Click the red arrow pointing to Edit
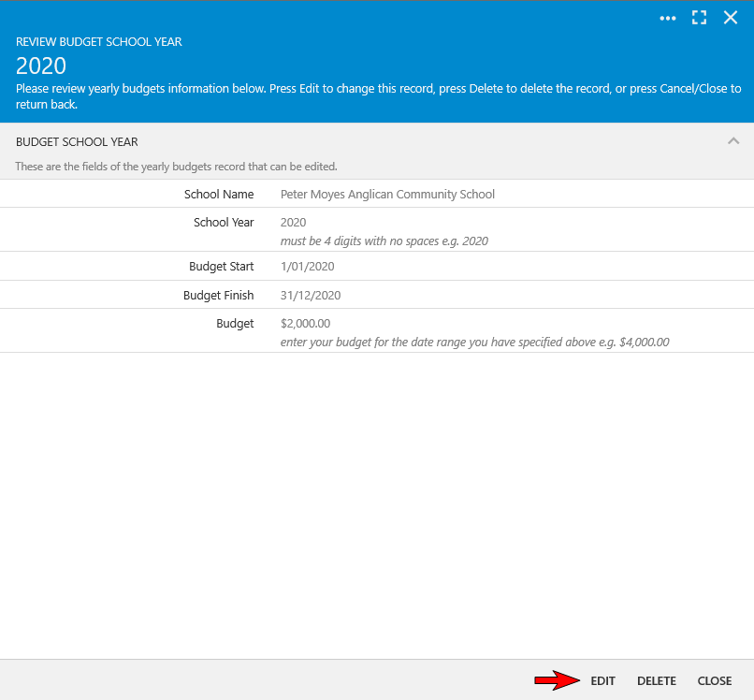 pyautogui.click(x=558, y=680)
